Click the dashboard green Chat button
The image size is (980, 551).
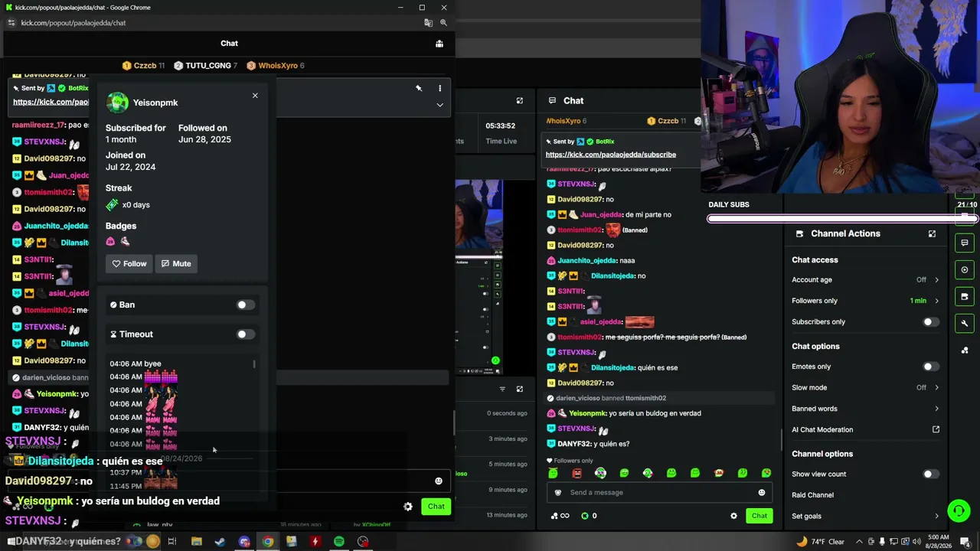759,516
